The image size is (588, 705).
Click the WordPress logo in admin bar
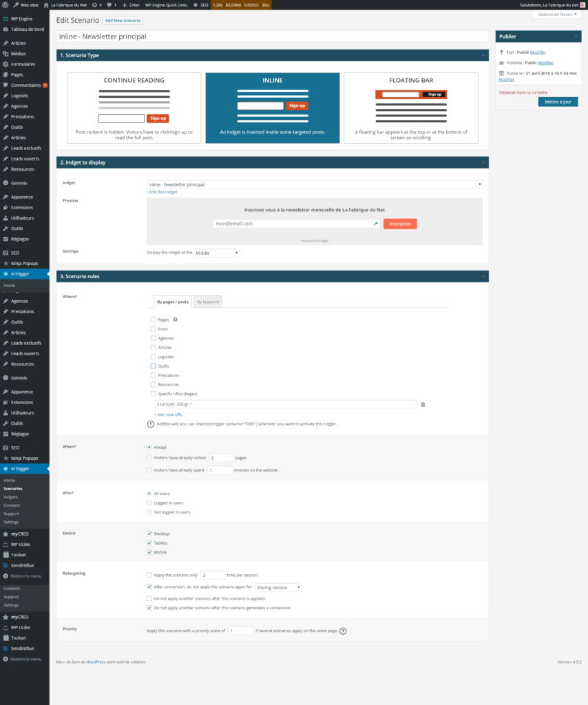(x=6, y=5)
